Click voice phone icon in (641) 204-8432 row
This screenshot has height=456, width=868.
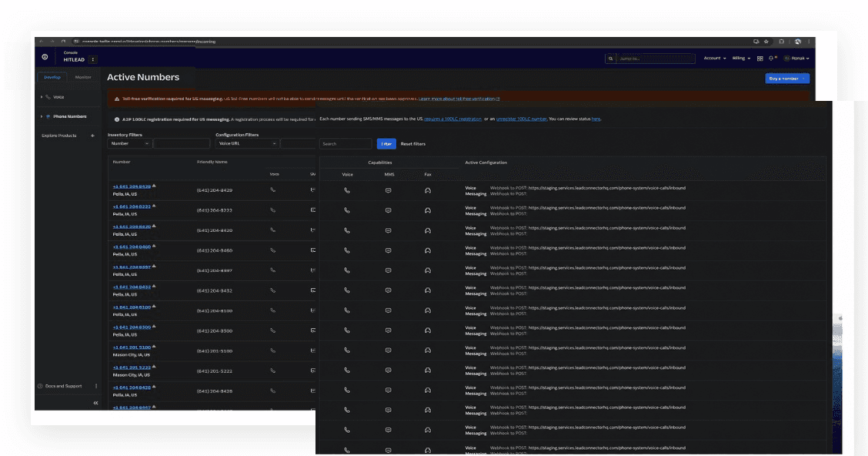272,290
